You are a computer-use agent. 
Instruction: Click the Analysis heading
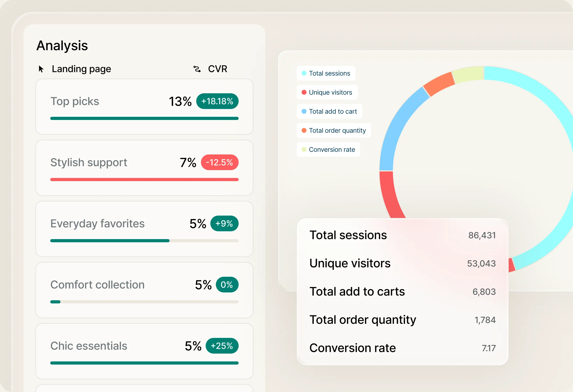62,45
